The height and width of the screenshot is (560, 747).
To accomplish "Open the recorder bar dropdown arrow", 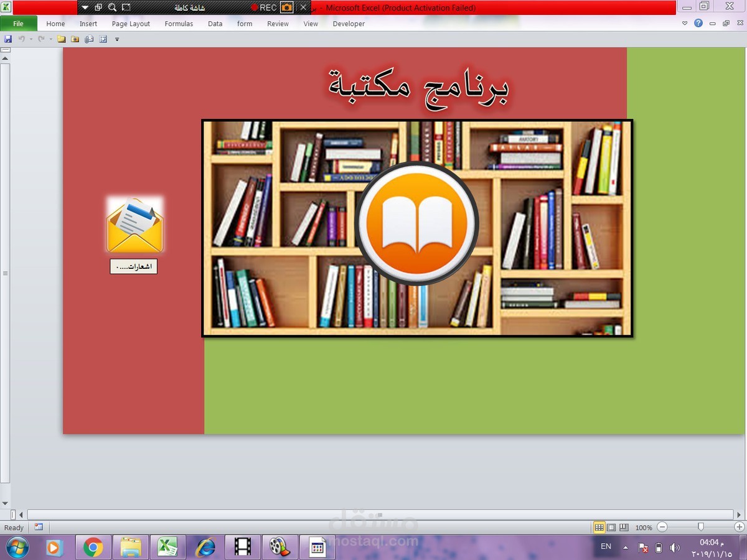I will tap(85, 7).
